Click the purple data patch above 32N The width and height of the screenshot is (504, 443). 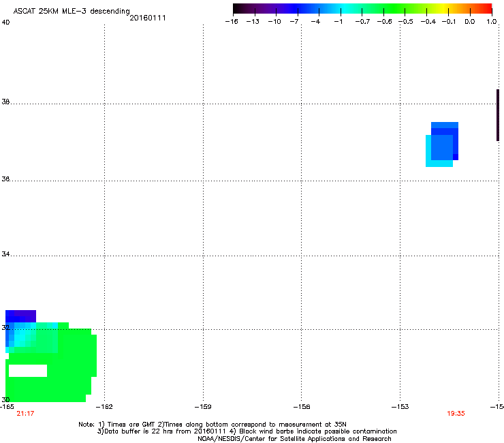pos(20,316)
